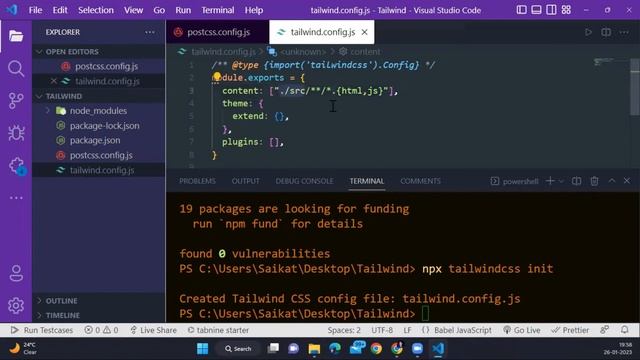Switch to the Output panel tab
This screenshot has width=640, height=360.
tap(245, 181)
